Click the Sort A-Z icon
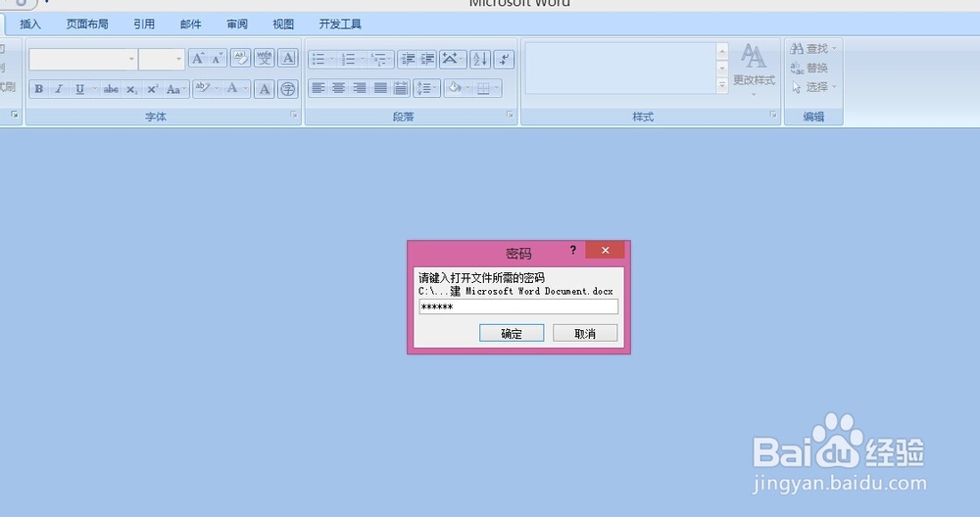The width and height of the screenshot is (980, 517). click(480, 60)
